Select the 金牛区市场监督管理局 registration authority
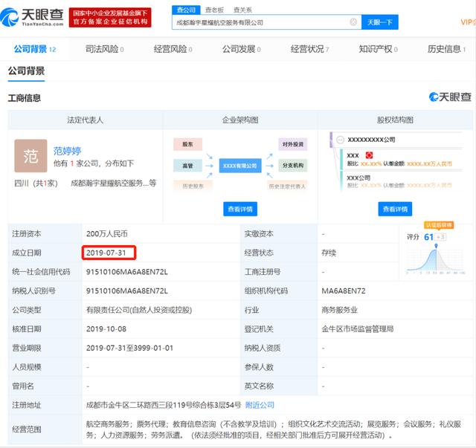This screenshot has width=476, height=448. [x=357, y=329]
